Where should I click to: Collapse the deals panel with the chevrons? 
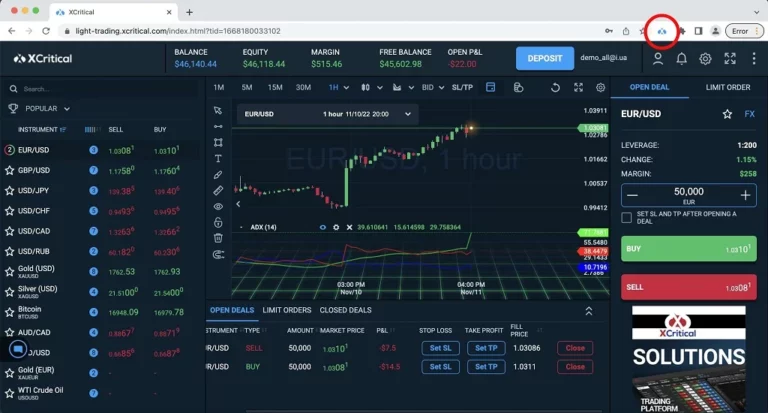[589, 311]
